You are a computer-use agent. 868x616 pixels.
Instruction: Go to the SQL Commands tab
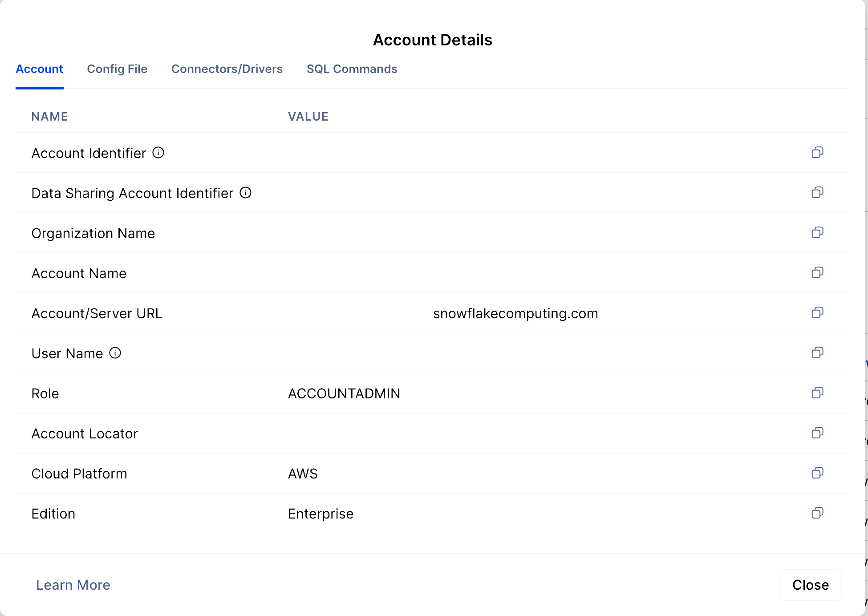(352, 69)
